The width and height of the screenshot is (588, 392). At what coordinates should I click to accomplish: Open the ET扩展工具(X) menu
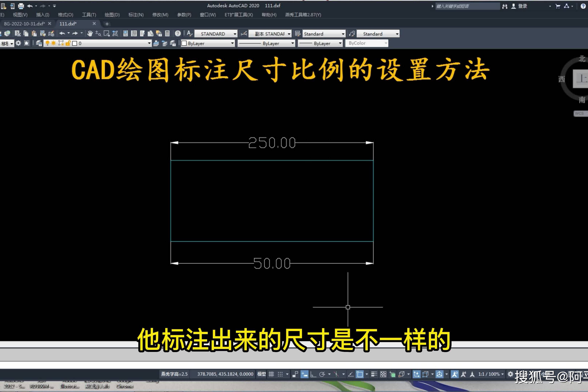tap(238, 15)
